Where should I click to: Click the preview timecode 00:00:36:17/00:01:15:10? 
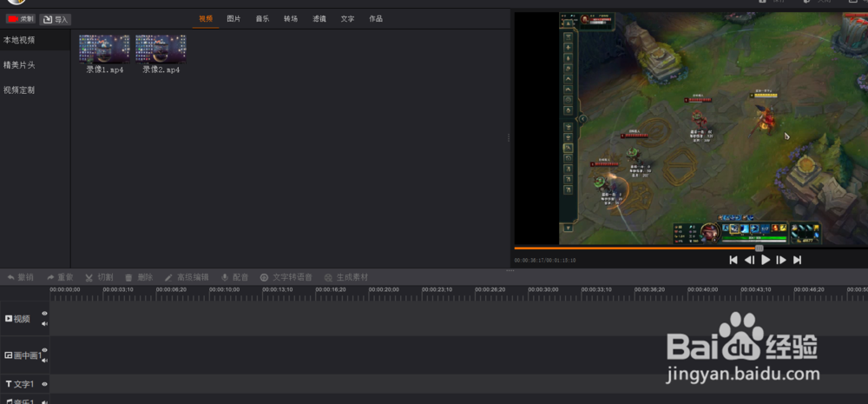click(x=545, y=261)
